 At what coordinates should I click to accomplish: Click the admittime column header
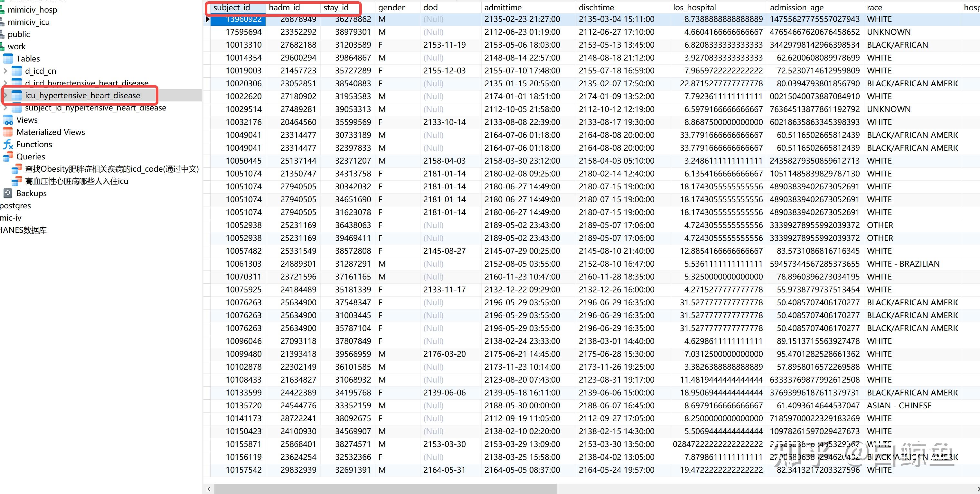pos(503,8)
